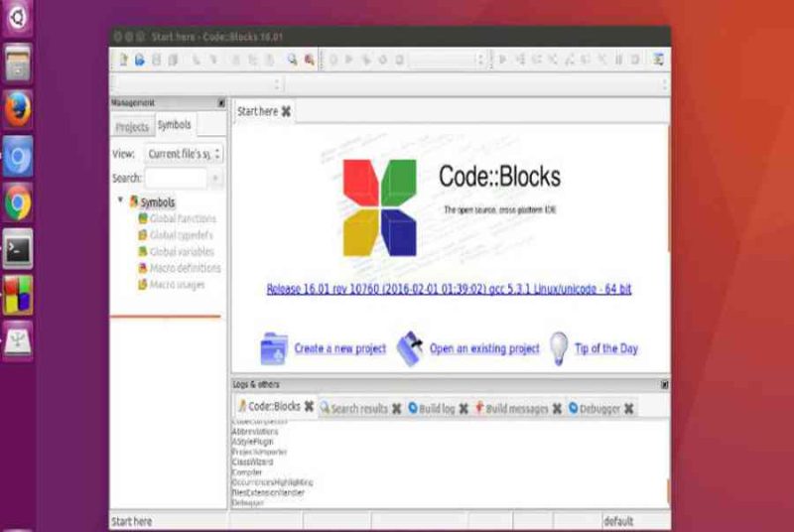The width and height of the screenshot is (794, 532).
Task: Click the Break debugger pause icon
Action: [x=618, y=60]
